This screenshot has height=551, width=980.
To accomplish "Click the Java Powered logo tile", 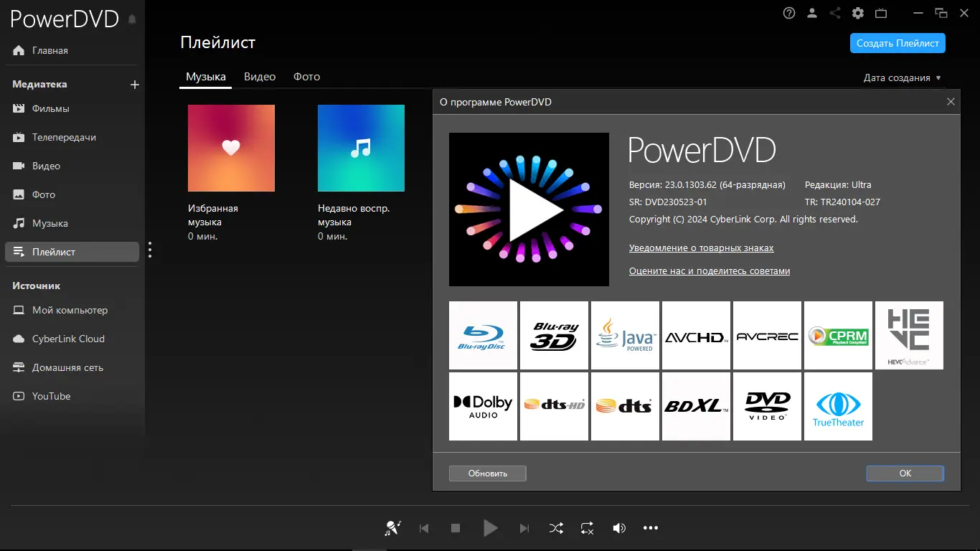I will click(625, 335).
